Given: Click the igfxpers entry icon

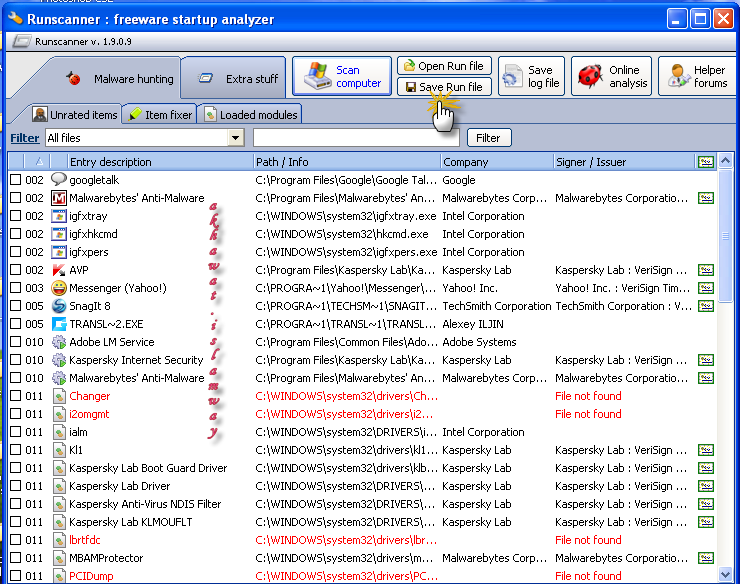Looking at the screenshot, I should [59, 252].
